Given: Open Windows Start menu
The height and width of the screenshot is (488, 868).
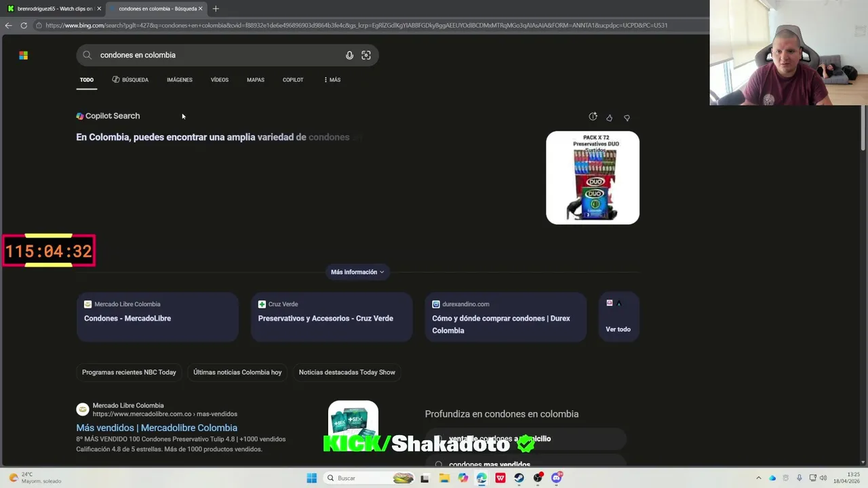Looking at the screenshot, I should [x=311, y=478].
